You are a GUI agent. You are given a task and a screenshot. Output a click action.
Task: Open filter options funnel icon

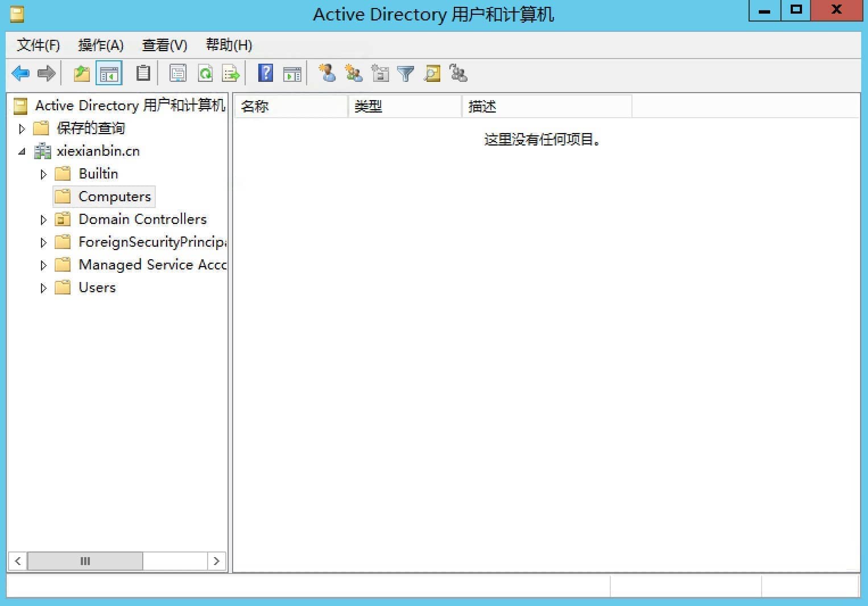[x=406, y=74]
